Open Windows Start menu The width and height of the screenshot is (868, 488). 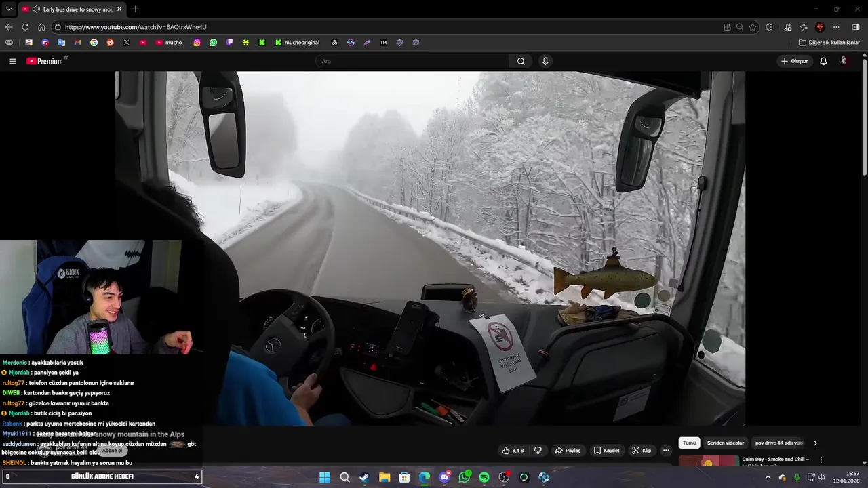tap(325, 477)
